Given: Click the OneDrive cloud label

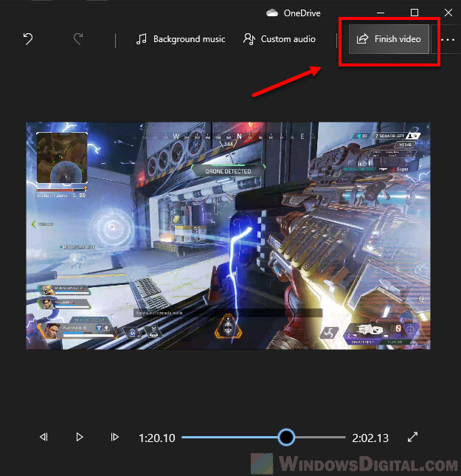Looking at the screenshot, I should (293, 13).
